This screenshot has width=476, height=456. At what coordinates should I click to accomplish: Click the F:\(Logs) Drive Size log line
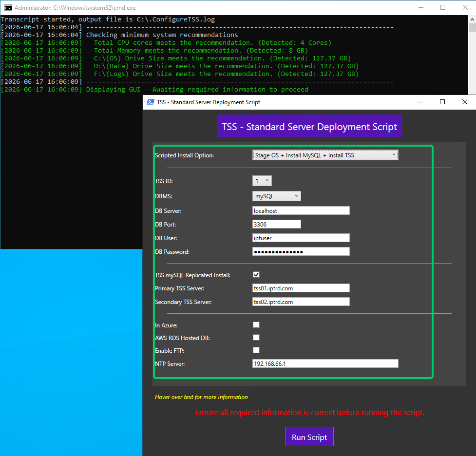(180, 74)
